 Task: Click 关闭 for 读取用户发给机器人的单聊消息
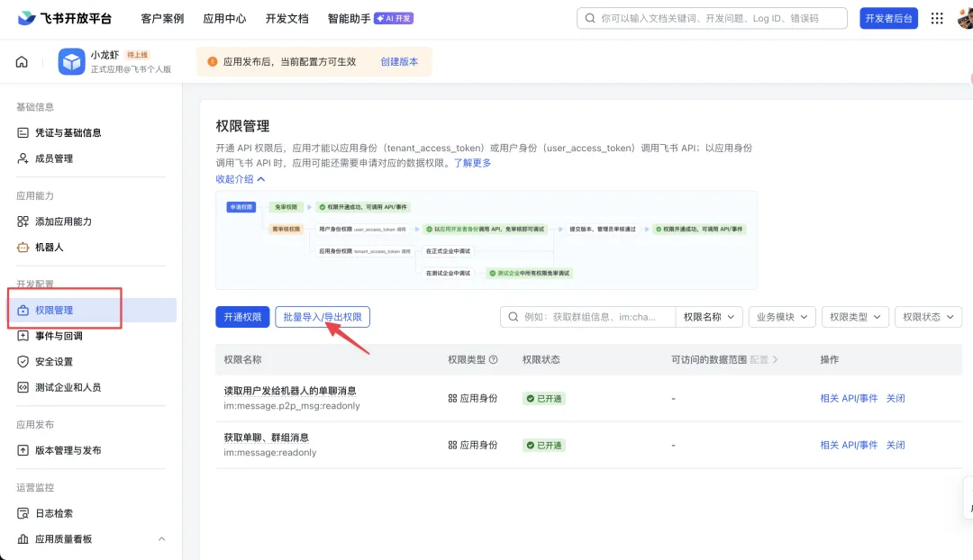[x=896, y=398]
